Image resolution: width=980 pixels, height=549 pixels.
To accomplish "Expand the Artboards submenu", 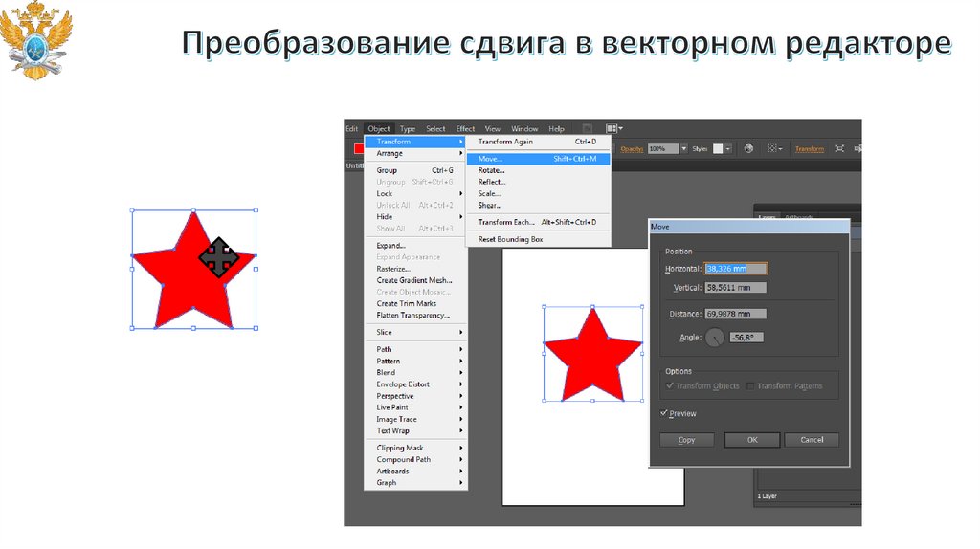I will click(415, 471).
